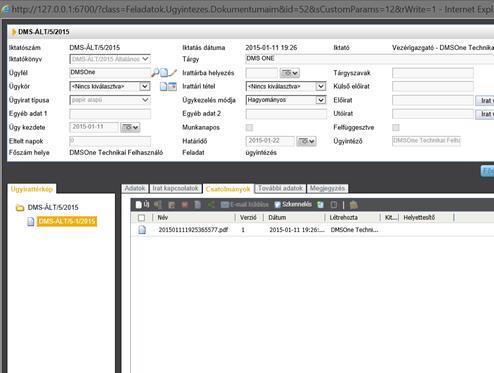Sort attachments by the Létrehozta column
Viewport: 494px width, 373px height.
[353, 218]
